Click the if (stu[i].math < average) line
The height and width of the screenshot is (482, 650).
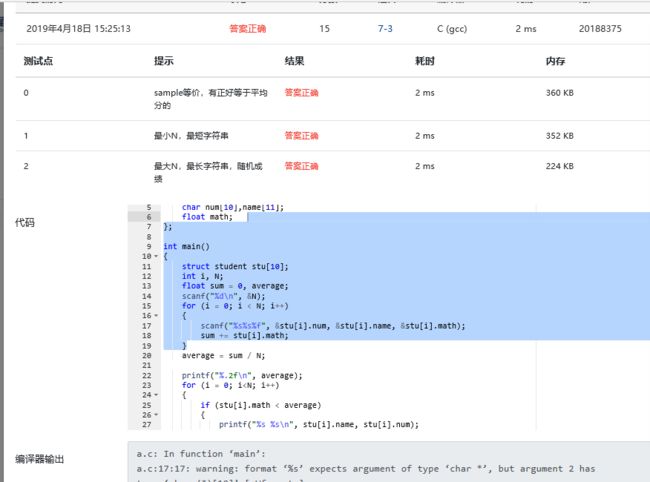click(x=261, y=404)
